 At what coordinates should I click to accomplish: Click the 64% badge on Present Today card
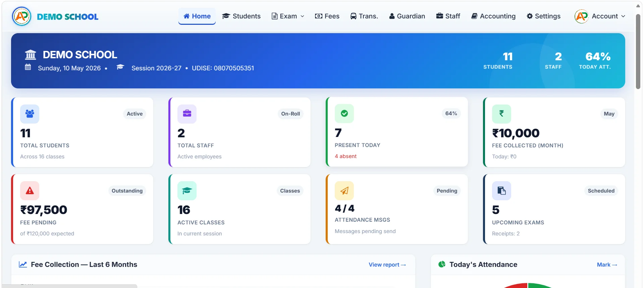[x=451, y=114]
